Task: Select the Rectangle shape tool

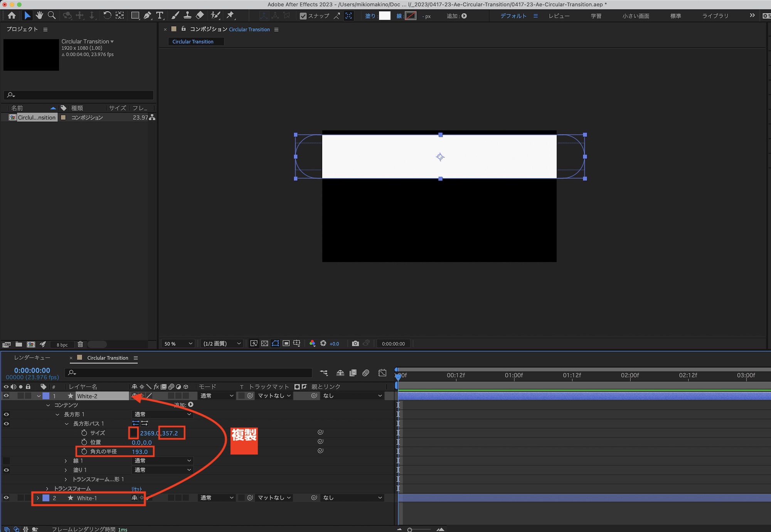Action: [135, 15]
